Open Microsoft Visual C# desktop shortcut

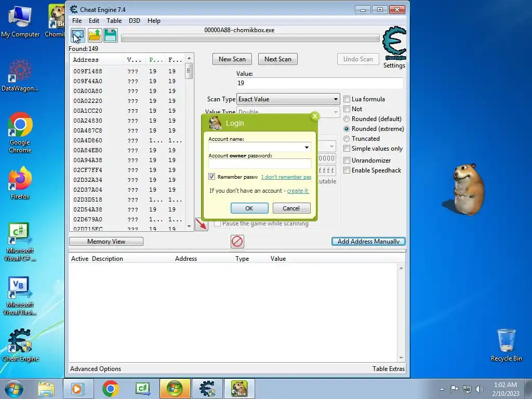[x=20, y=242]
